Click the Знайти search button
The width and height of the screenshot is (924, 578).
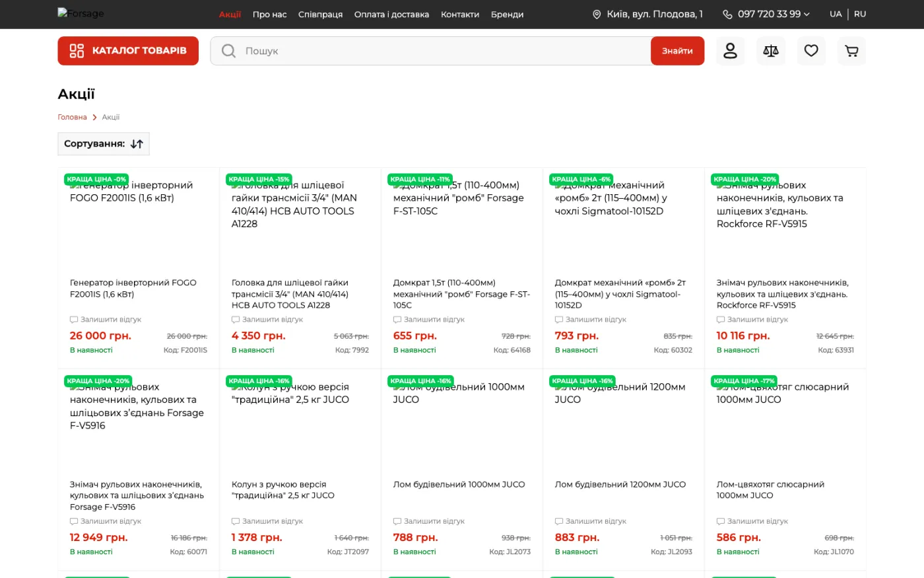(677, 51)
